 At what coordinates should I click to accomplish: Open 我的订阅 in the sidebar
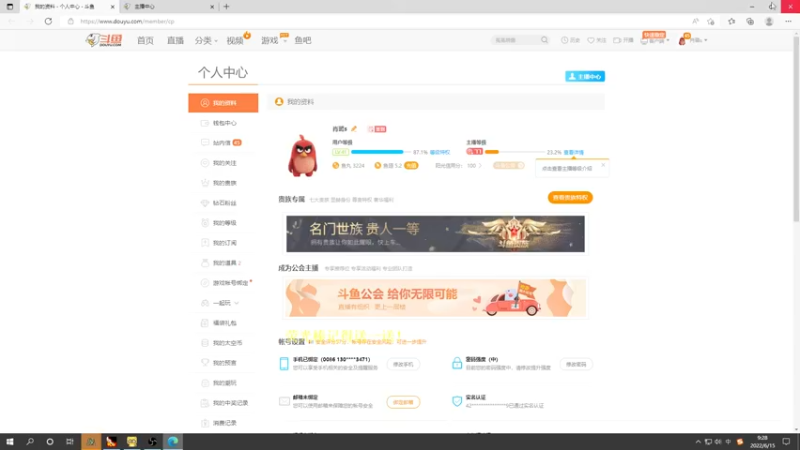(223, 243)
